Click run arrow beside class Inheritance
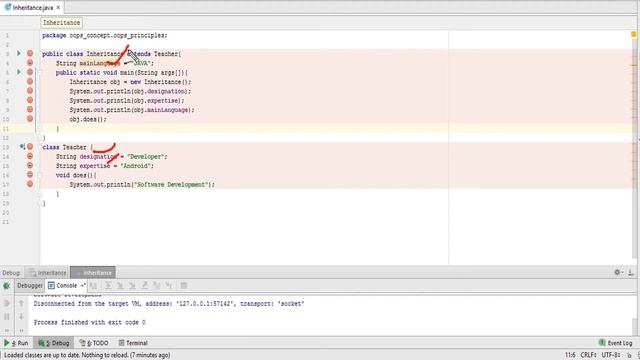The height and width of the screenshot is (360, 640). click(19, 53)
